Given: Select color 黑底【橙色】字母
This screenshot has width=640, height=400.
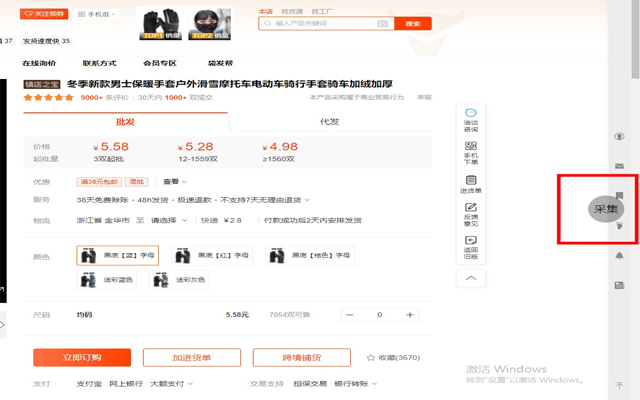Looking at the screenshot, I should tap(310, 256).
